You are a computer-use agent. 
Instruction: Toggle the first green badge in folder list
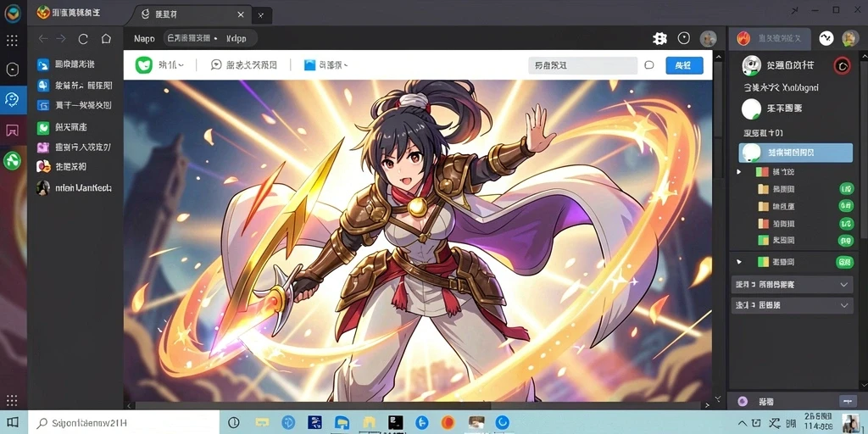click(845, 189)
